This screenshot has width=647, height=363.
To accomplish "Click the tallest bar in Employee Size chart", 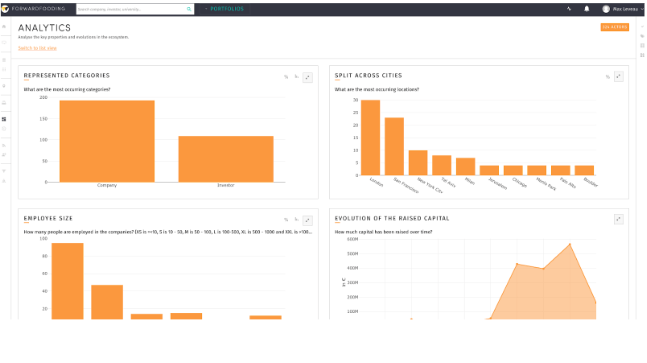I will point(67,281).
